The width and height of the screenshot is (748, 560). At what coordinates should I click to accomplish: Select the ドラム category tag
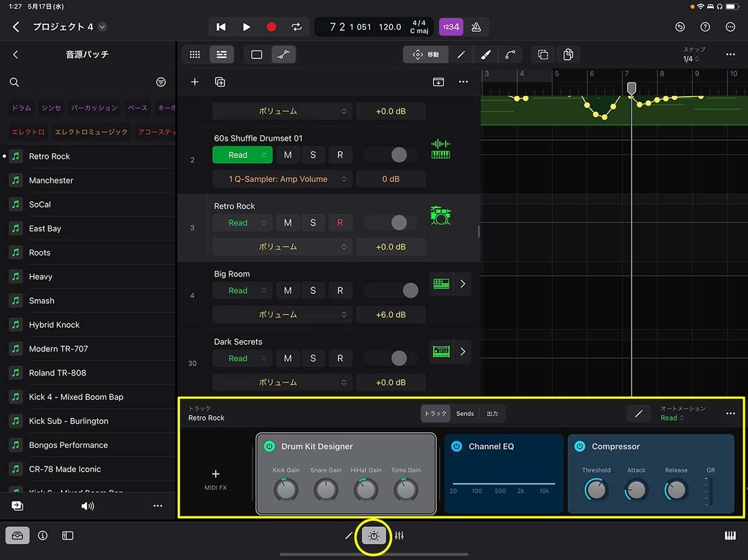click(22, 108)
